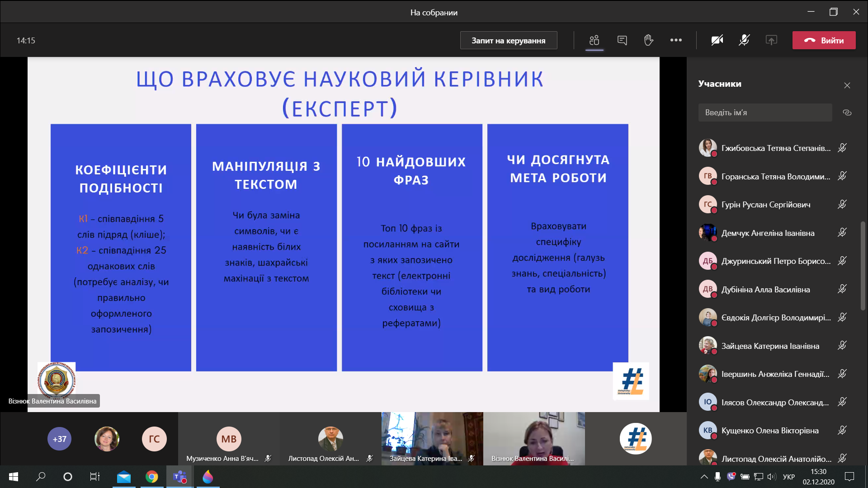Toggle the microphone mute button
Screen dimensions: 868x488
(744, 40)
